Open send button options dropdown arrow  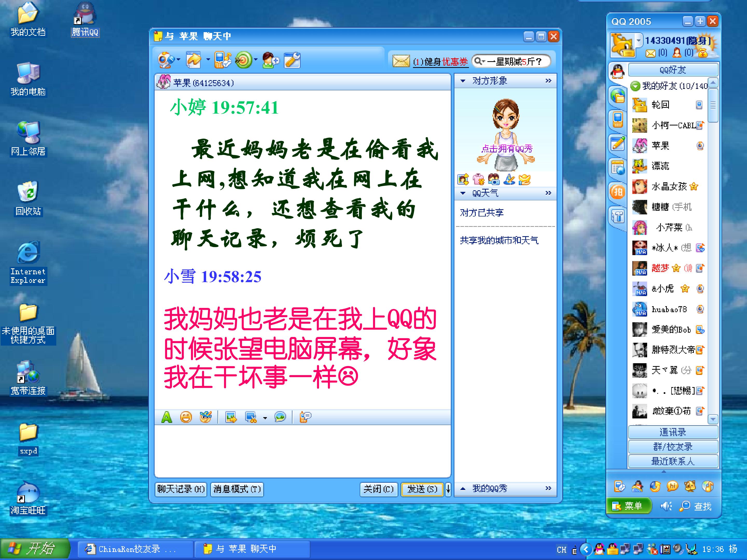click(448, 489)
